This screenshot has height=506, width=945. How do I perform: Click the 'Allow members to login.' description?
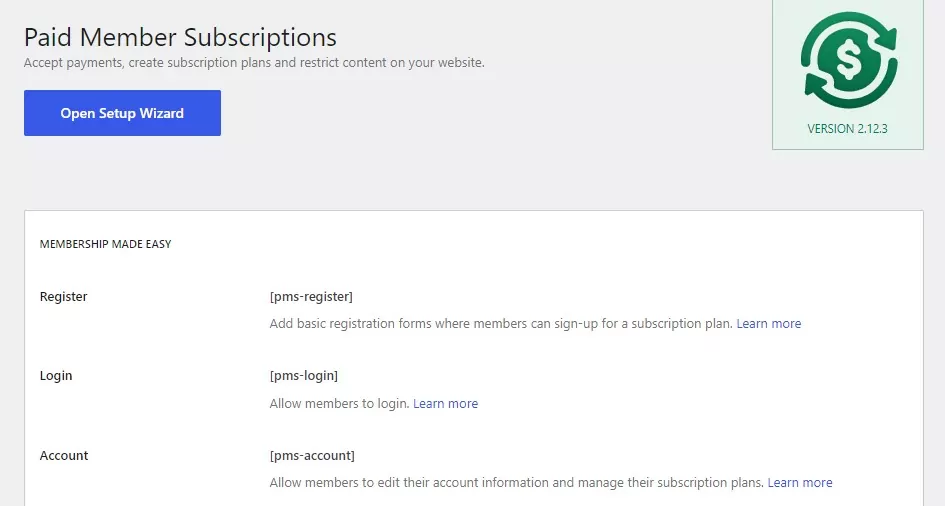click(339, 404)
